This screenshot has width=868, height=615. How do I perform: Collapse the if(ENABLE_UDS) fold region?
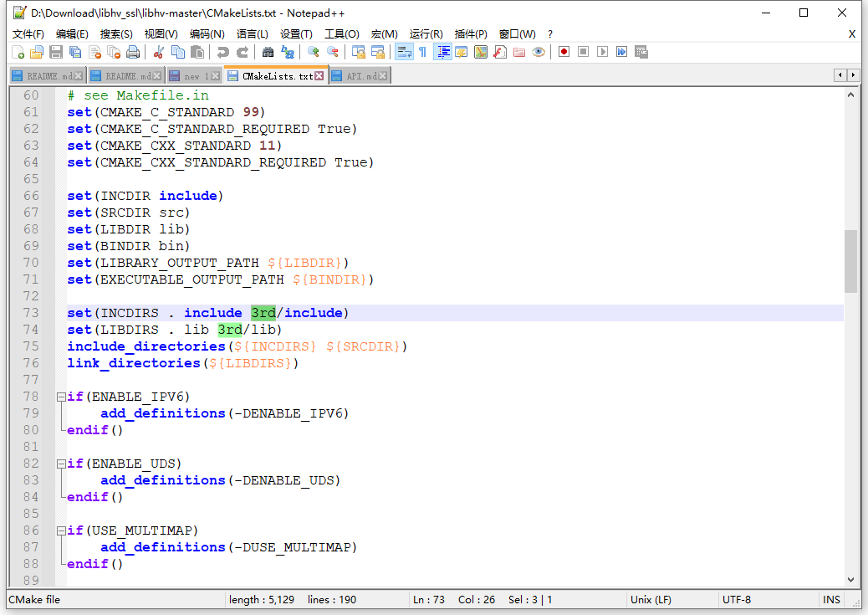[63, 464]
